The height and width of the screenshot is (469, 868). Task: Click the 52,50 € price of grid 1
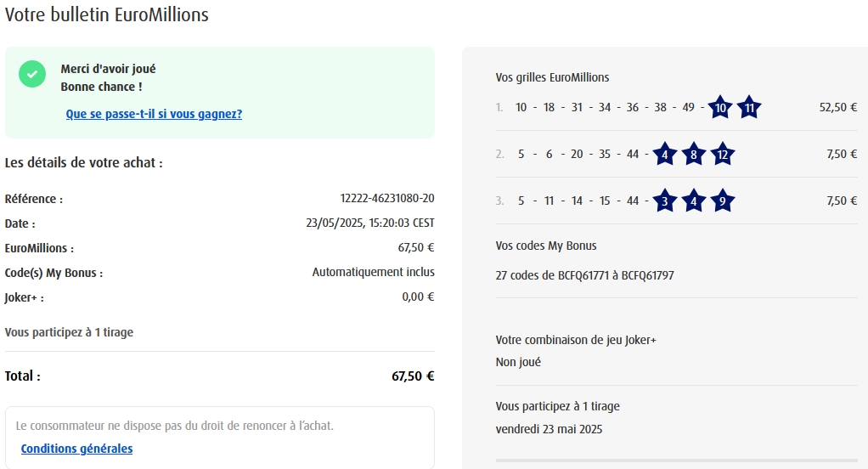tap(837, 108)
